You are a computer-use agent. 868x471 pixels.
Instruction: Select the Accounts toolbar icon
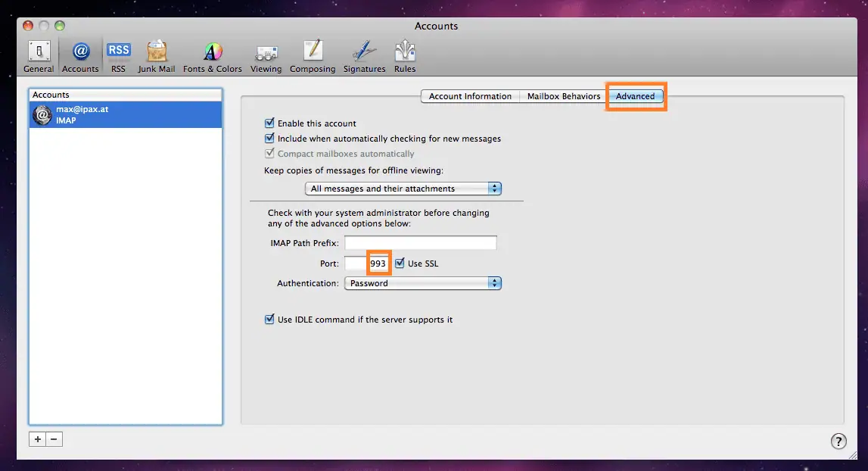[x=80, y=57]
